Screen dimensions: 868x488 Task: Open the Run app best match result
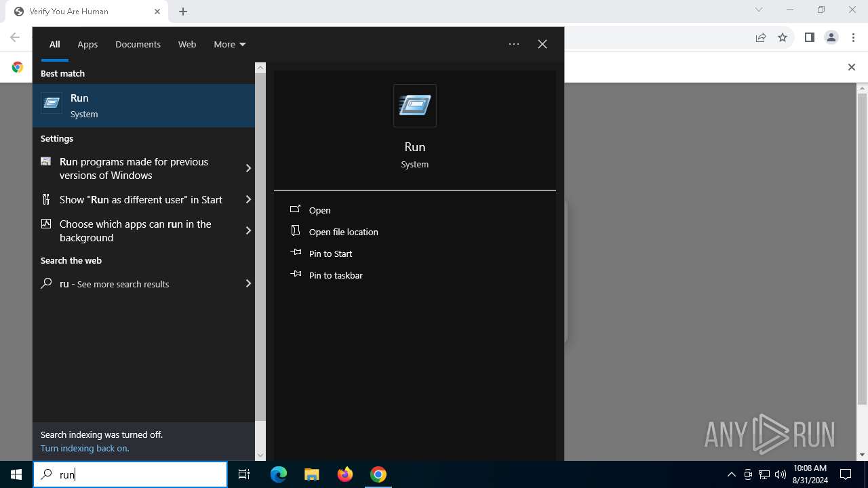point(144,106)
